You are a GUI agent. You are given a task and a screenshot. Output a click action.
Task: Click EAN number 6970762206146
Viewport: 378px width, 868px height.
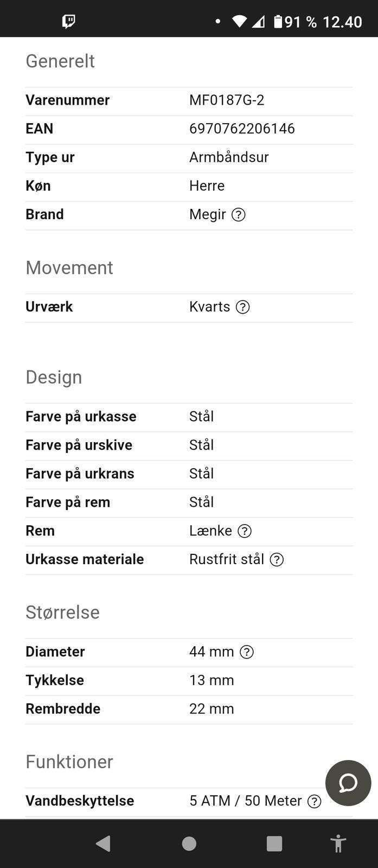pos(242,129)
